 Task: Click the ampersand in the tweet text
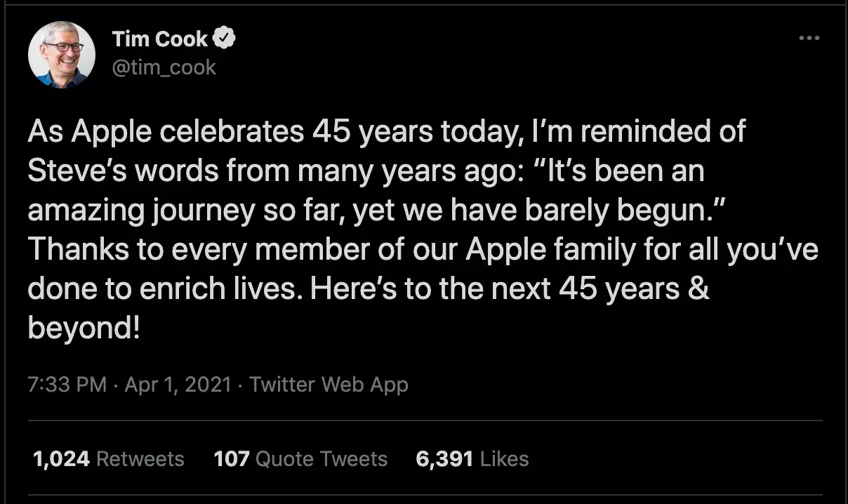[698, 289]
